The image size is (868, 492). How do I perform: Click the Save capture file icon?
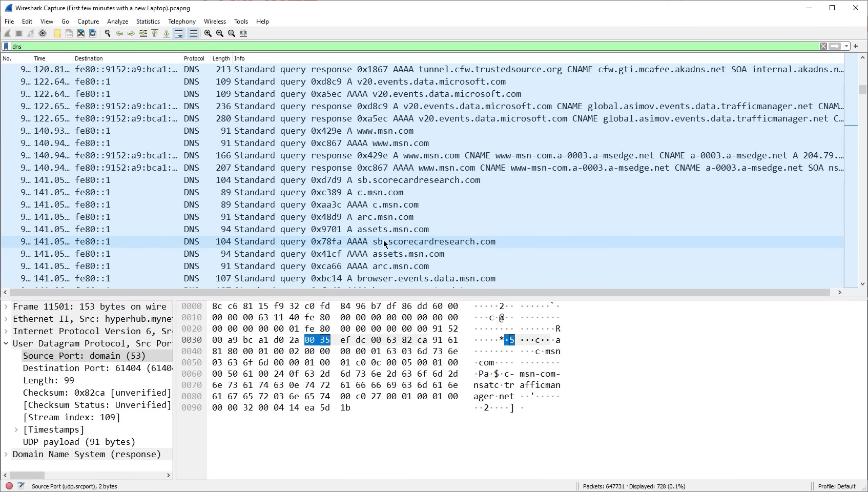(x=69, y=33)
